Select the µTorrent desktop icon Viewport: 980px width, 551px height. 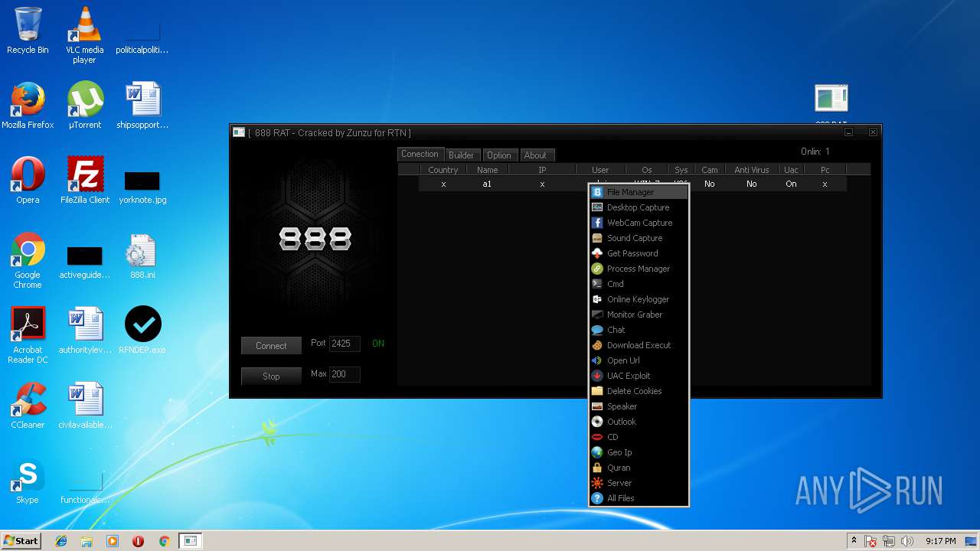pos(85,106)
